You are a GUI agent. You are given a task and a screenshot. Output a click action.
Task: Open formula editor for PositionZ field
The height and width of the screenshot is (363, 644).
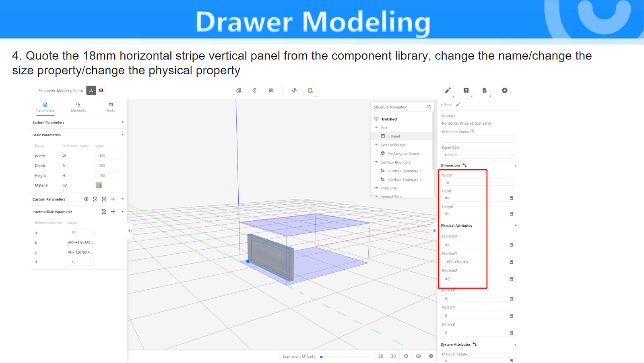(x=512, y=279)
